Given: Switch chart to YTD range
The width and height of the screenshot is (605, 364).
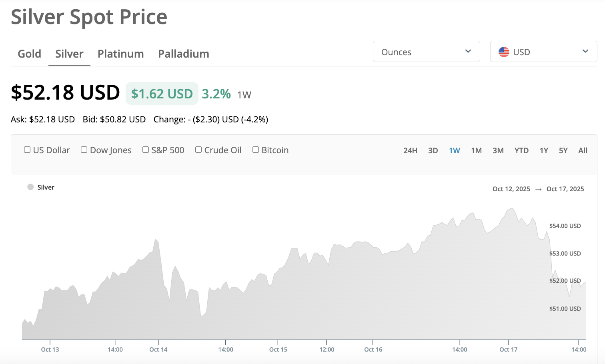Looking at the screenshot, I should click(x=521, y=150).
